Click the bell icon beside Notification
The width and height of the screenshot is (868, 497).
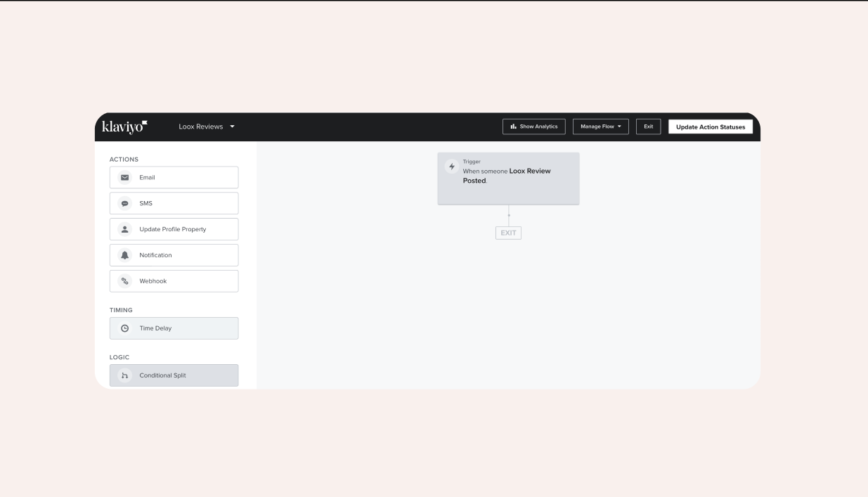point(125,255)
